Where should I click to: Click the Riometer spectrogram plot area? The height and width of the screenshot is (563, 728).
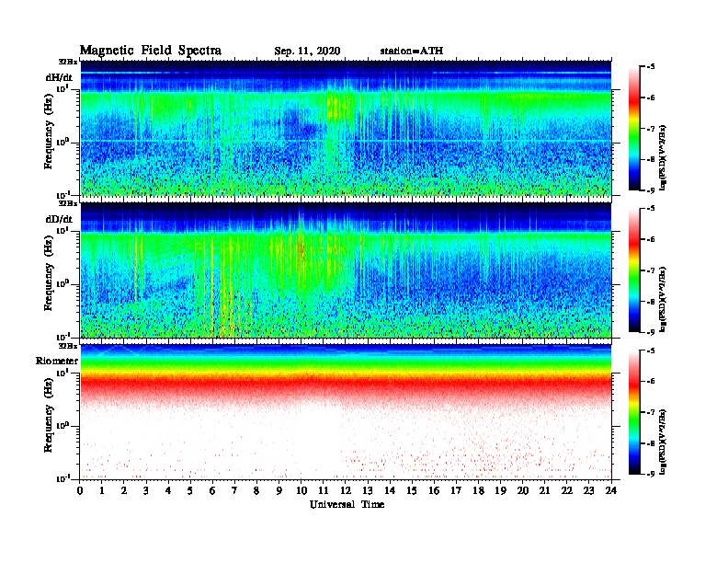[x=346, y=412]
